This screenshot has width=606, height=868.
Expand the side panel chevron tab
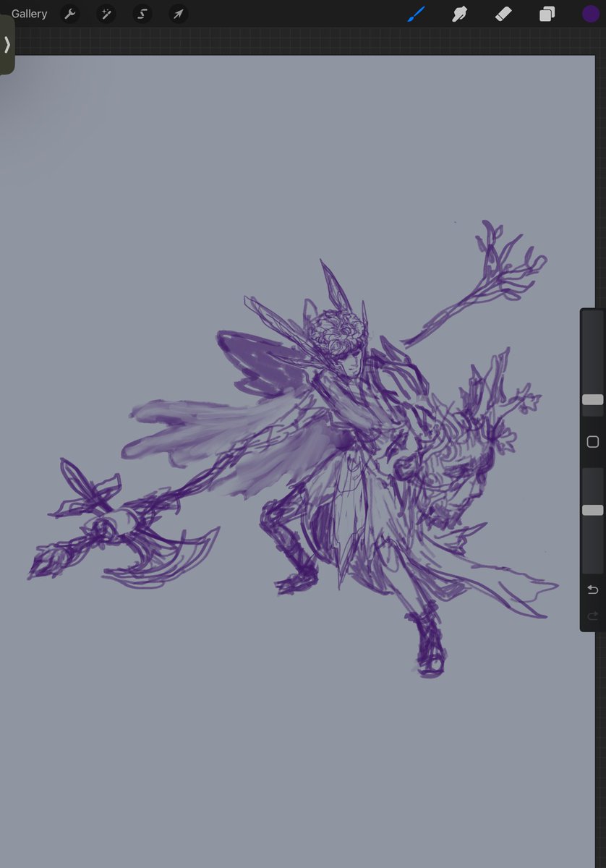tap(7, 45)
